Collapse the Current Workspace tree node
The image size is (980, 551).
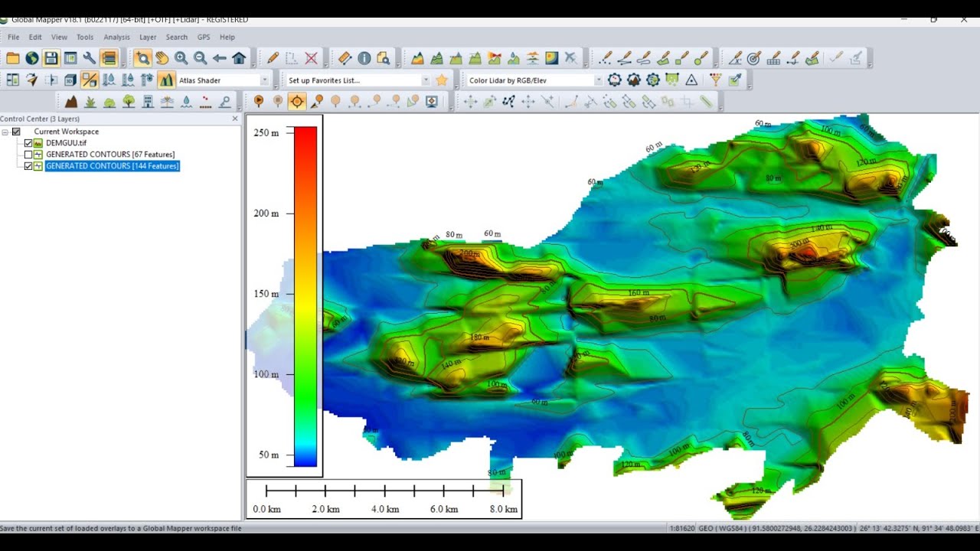(5, 132)
